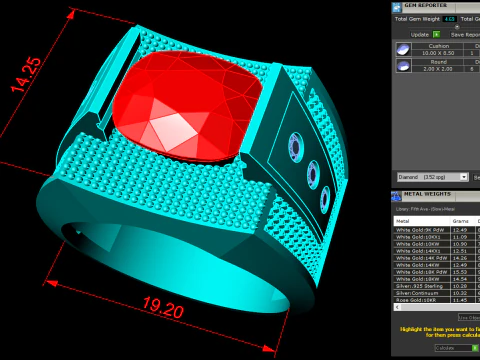Click the middle round accent stone on ring side
Image resolution: width=480 pixels, height=360 pixels.
tap(313, 175)
